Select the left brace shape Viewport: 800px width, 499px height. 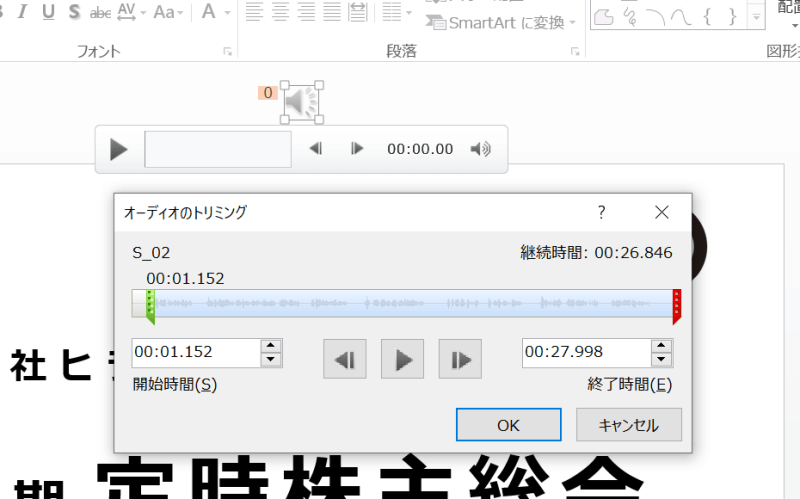tap(707, 17)
